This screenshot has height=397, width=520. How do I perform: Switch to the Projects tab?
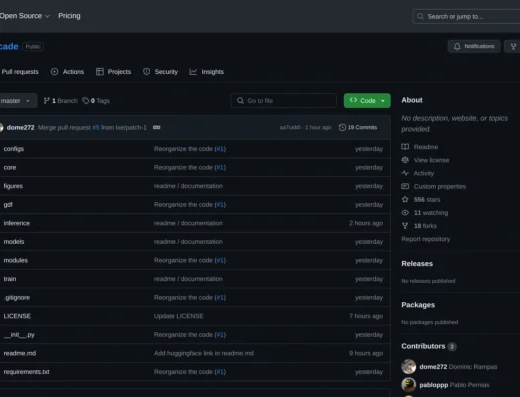[x=113, y=72]
